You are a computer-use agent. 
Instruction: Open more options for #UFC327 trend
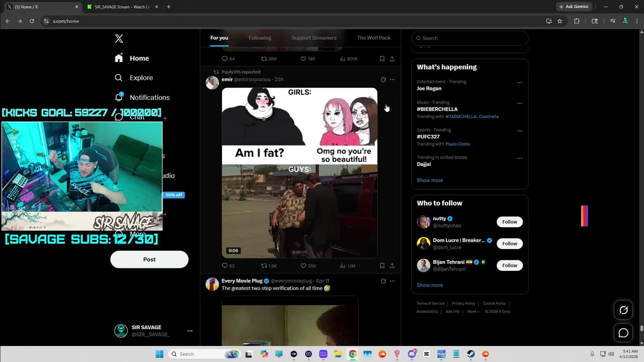520,131
